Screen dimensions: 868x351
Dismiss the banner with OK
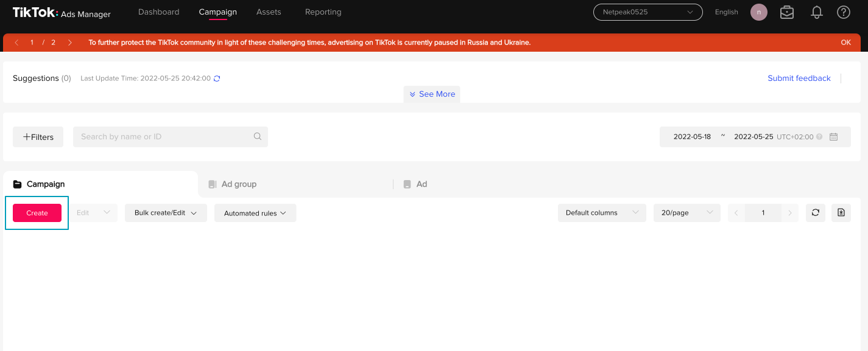[x=845, y=43]
